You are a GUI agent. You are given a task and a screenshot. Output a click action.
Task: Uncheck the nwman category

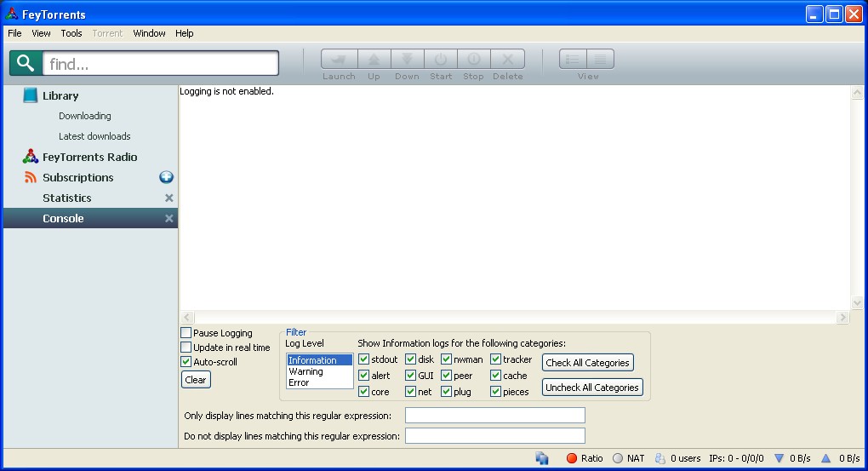click(x=446, y=359)
